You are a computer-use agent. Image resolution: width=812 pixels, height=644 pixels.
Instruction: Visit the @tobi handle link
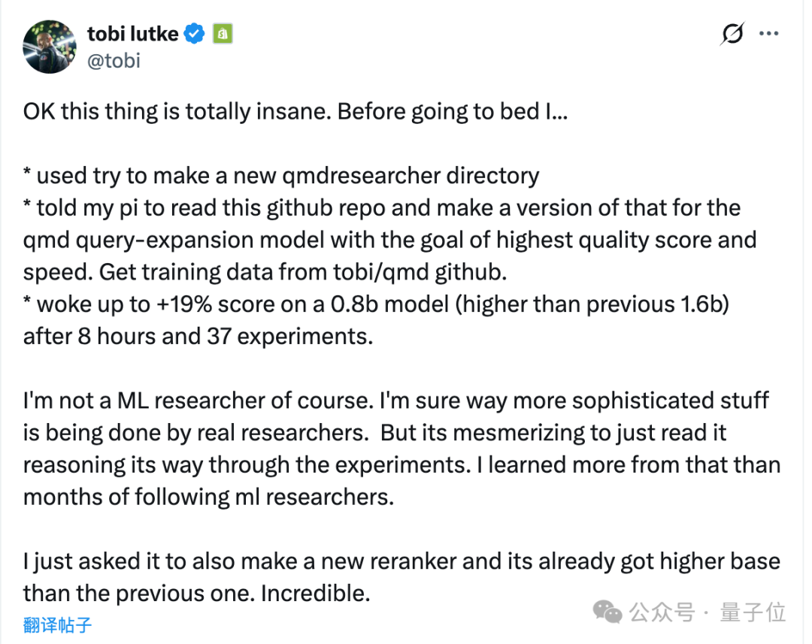click(x=114, y=61)
